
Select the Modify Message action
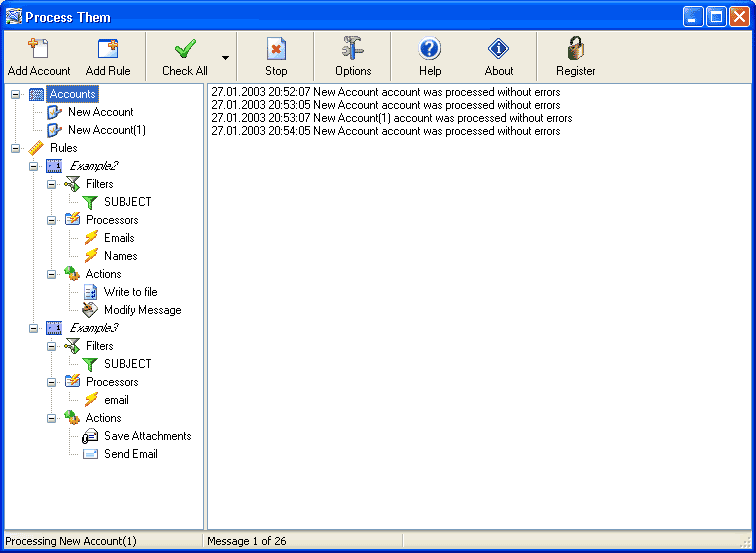pos(142,310)
